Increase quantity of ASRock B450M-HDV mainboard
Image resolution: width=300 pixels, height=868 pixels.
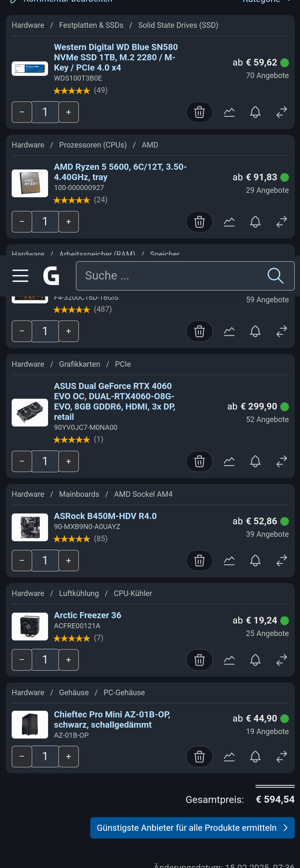tap(68, 560)
